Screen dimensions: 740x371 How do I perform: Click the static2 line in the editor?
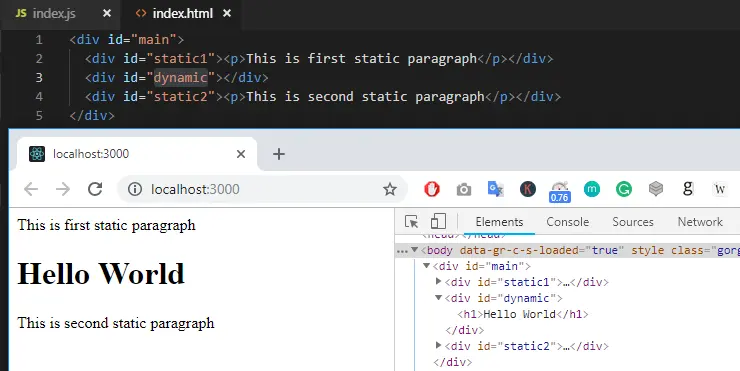click(323, 97)
